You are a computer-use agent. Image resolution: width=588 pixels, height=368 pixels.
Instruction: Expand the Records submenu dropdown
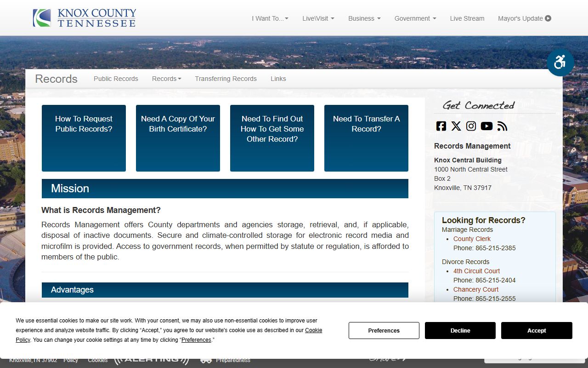pos(167,79)
